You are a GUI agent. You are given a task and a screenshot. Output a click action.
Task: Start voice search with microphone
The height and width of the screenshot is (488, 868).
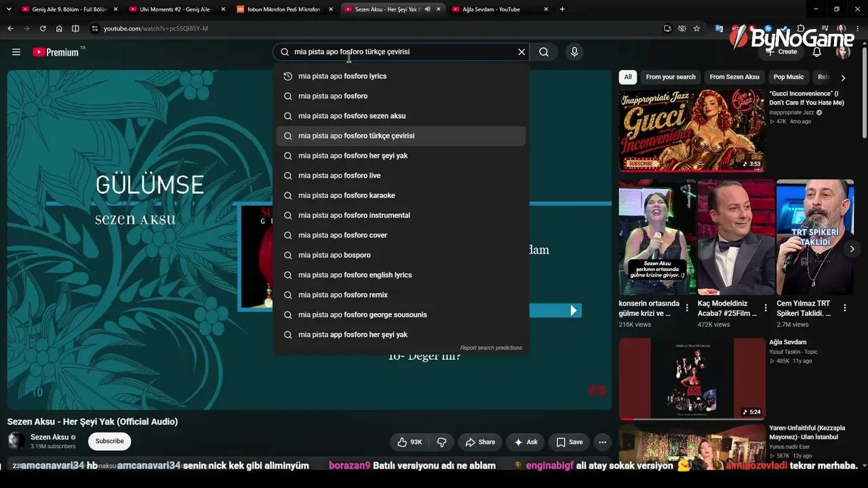pos(574,52)
